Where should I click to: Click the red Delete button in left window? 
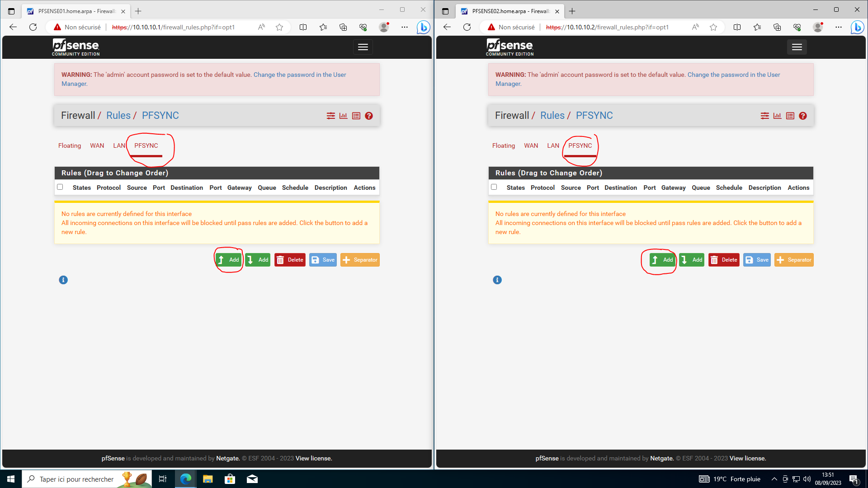[290, 260]
